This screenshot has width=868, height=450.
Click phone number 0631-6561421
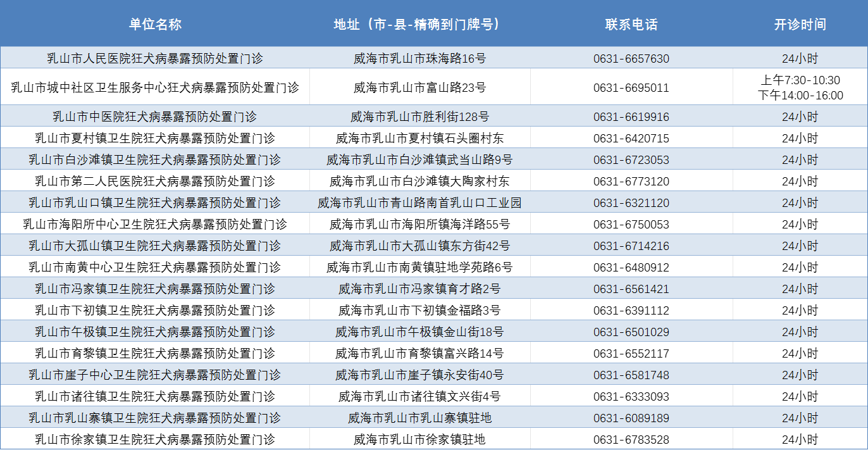631,289
